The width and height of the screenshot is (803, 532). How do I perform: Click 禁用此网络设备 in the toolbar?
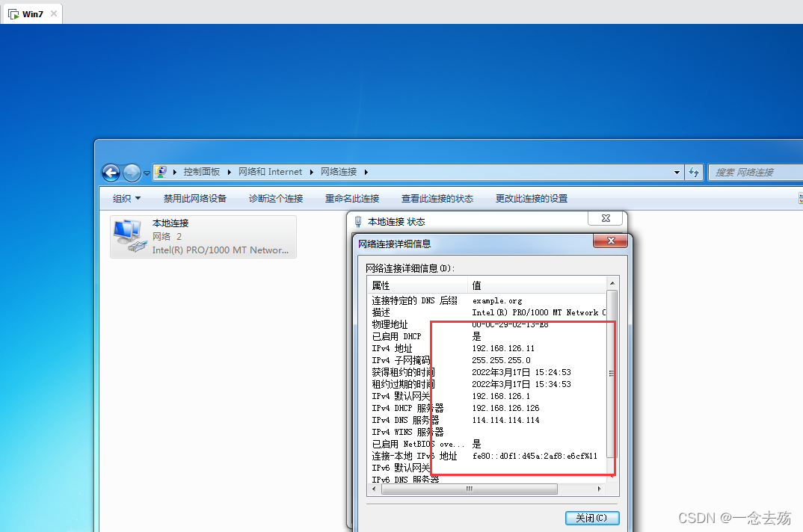(194, 199)
